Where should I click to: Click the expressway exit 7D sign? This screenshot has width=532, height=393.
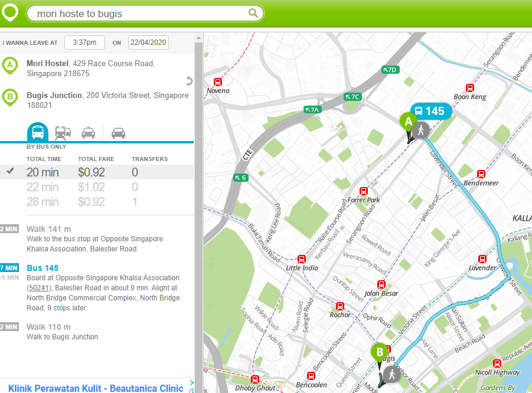(390, 70)
